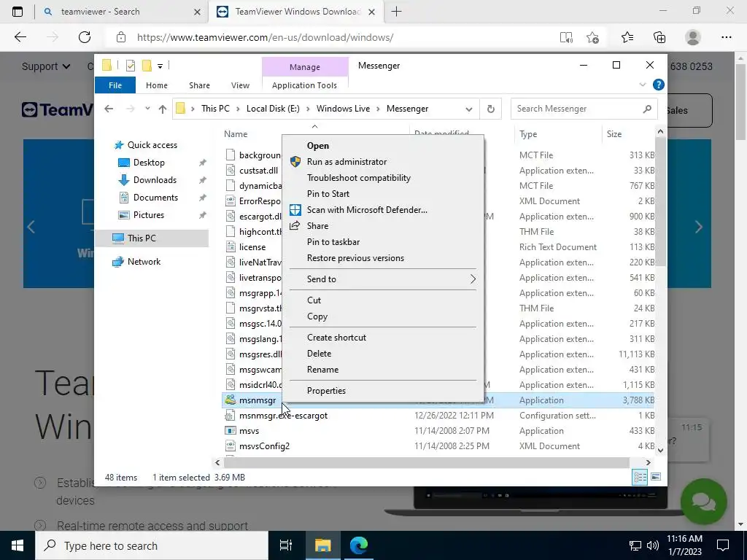Open Edge Collections icon

(659, 38)
